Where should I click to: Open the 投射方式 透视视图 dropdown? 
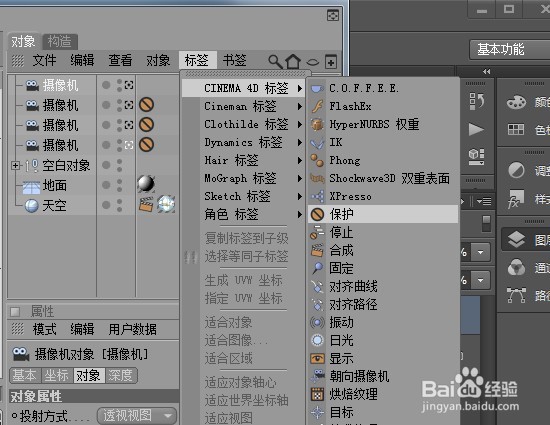pyautogui.click(x=137, y=416)
